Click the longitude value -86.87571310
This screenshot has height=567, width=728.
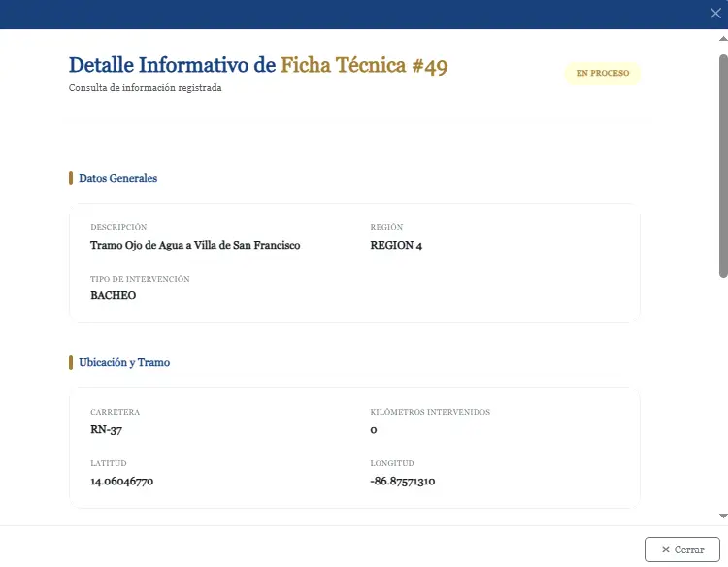[x=402, y=482]
